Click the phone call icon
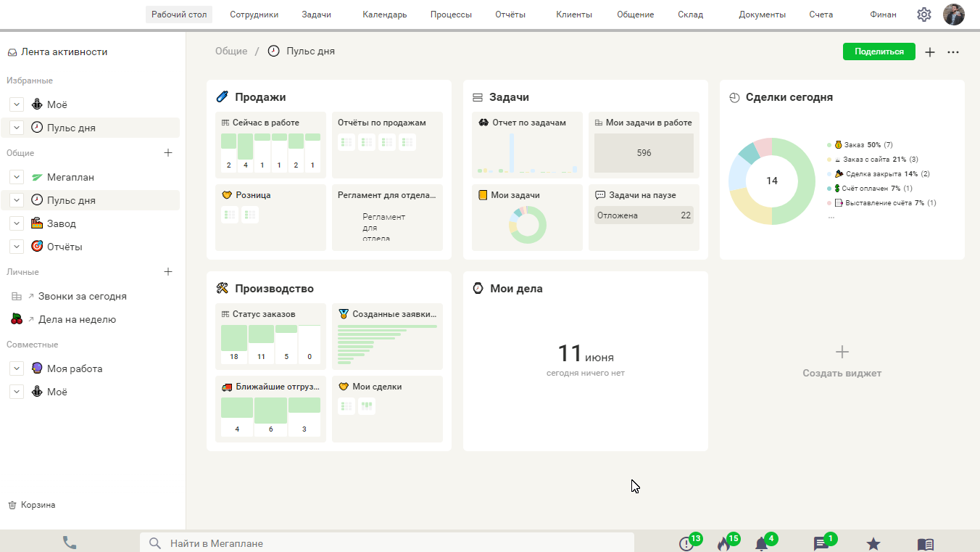 (x=70, y=543)
